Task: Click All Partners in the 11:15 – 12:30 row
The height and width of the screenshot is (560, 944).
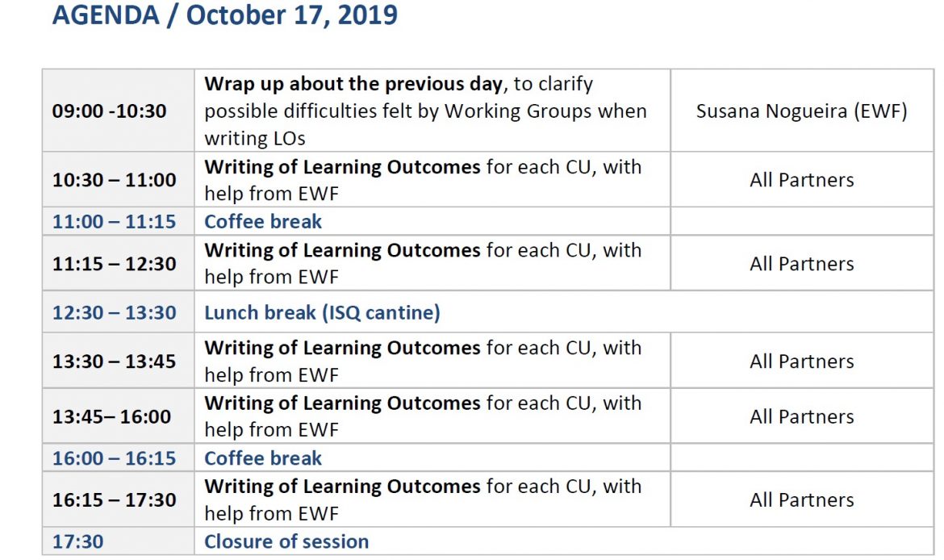Action: click(x=801, y=264)
